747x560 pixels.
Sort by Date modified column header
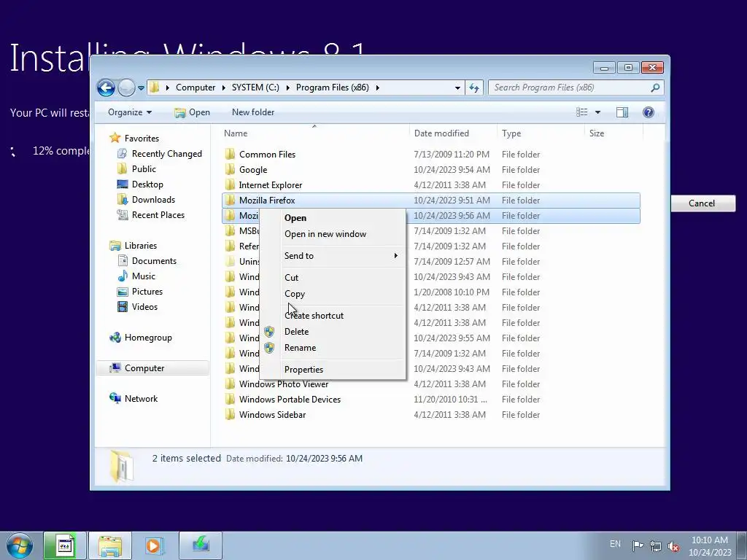click(452, 133)
